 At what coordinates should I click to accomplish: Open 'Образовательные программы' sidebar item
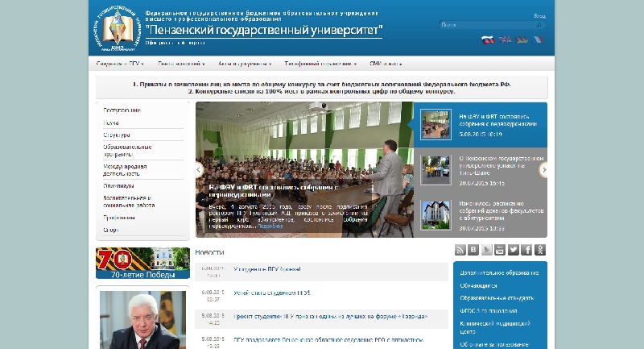click(x=127, y=151)
